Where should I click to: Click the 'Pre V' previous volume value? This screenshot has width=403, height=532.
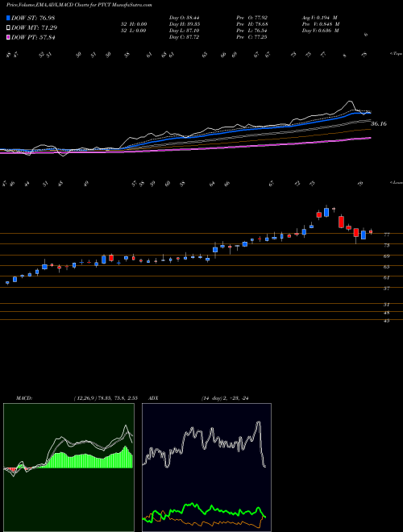coord(322,24)
